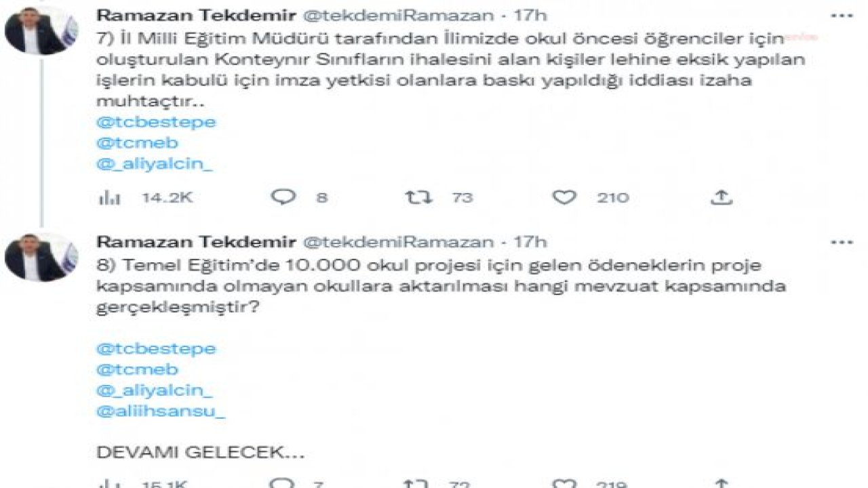This screenshot has width=868, height=488.
Task: Click reply icon on tweet 7
Action: tap(283, 197)
